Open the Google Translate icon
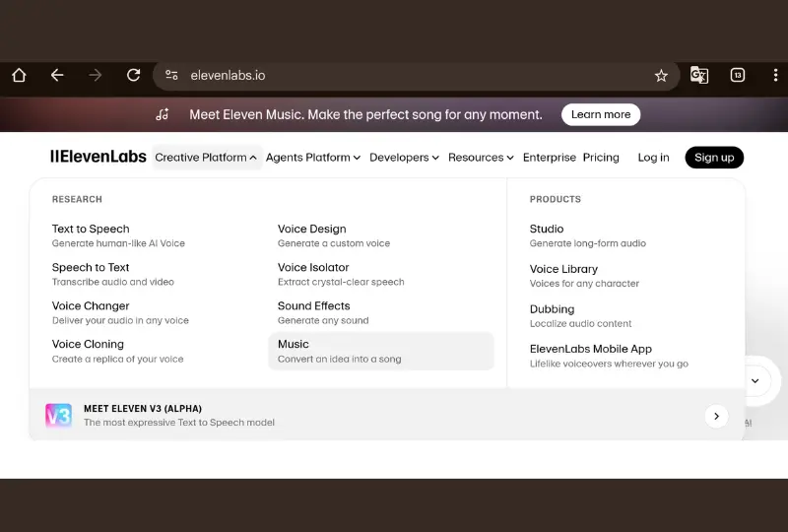 (698, 76)
